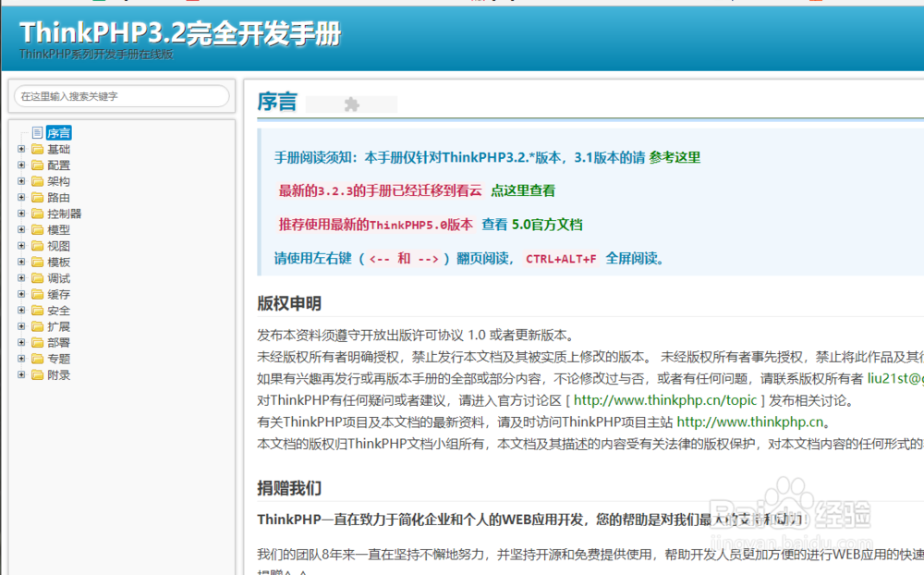This screenshot has height=575, width=924.
Task: Open the 架构 chapter label
Action: coord(58,181)
